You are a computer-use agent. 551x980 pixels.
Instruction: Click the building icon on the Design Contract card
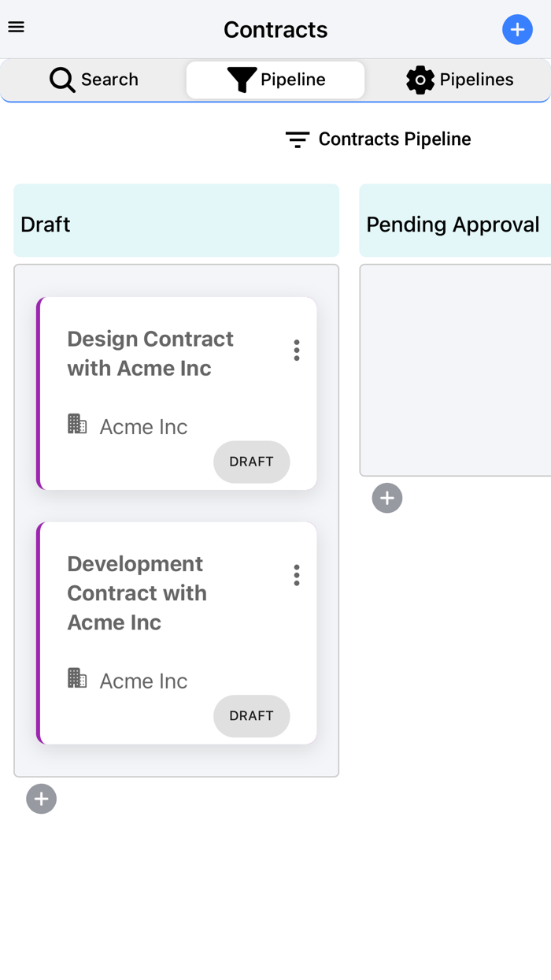tap(77, 424)
